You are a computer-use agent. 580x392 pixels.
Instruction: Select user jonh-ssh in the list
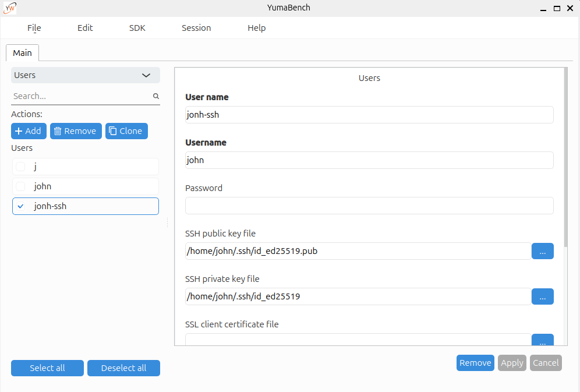click(86, 206)
